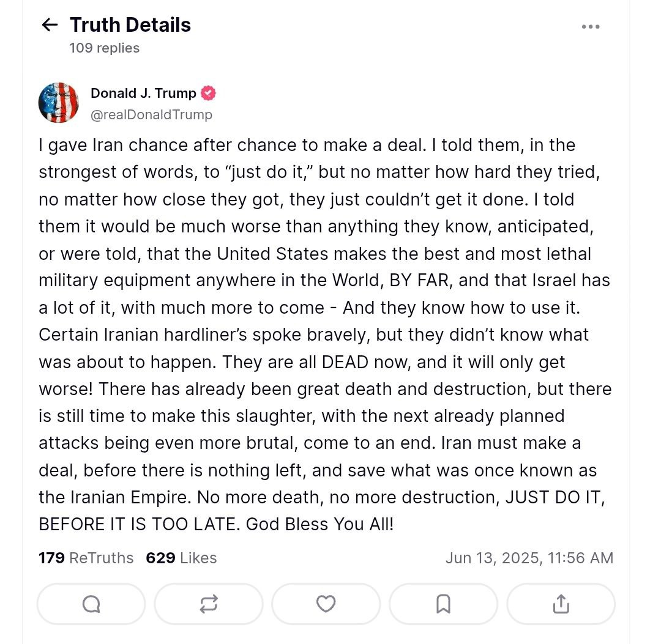
Task: Share the post via the upload icon
Action: (x=561, y=604)
